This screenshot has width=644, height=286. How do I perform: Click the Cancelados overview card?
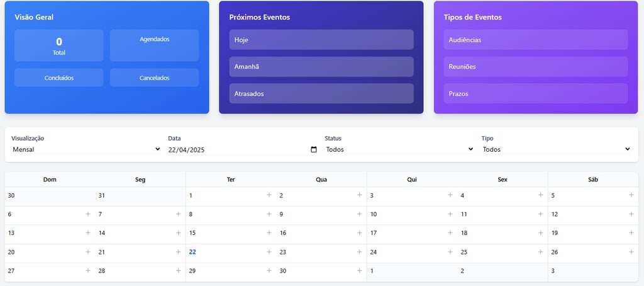click(x=155, y=77)
